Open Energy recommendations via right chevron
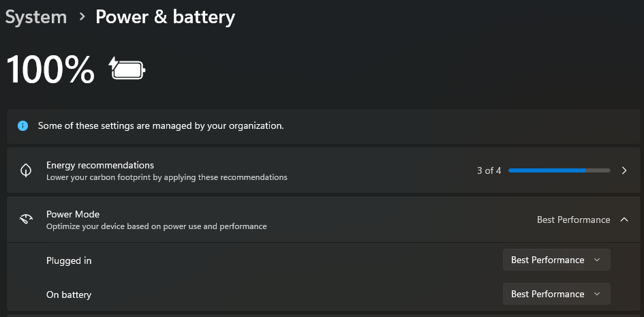The height and width of the screenshot is (317, 644). [624, 170]
